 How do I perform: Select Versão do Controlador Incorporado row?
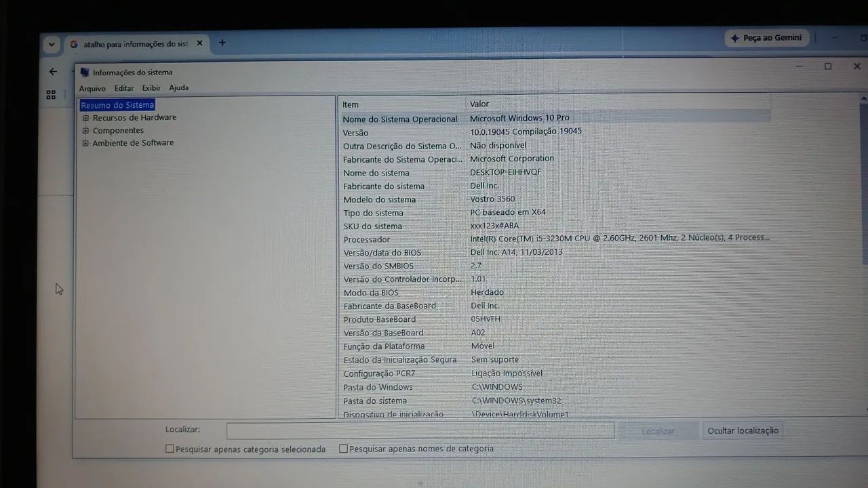pyautogui.click(x=555, y=279)
